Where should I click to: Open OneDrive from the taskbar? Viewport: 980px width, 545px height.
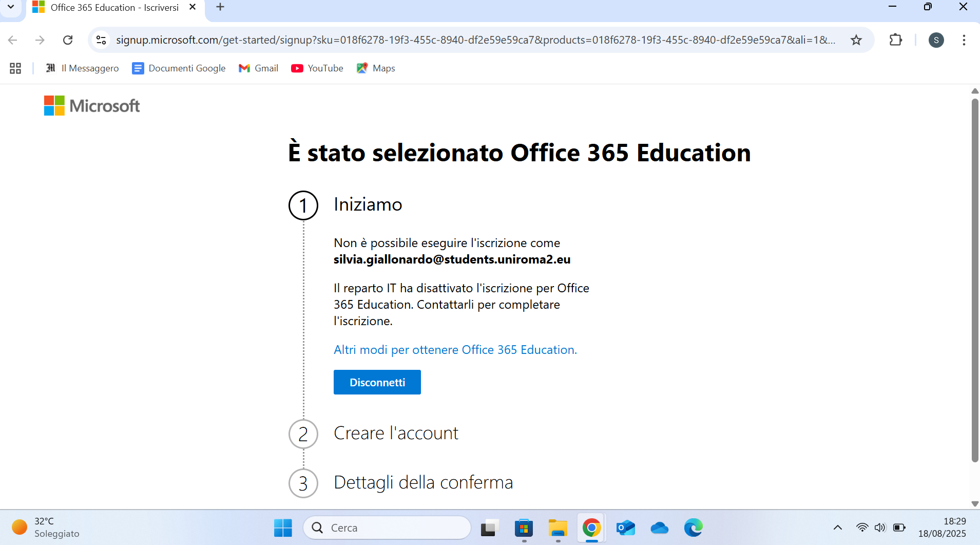pos(660,528)
